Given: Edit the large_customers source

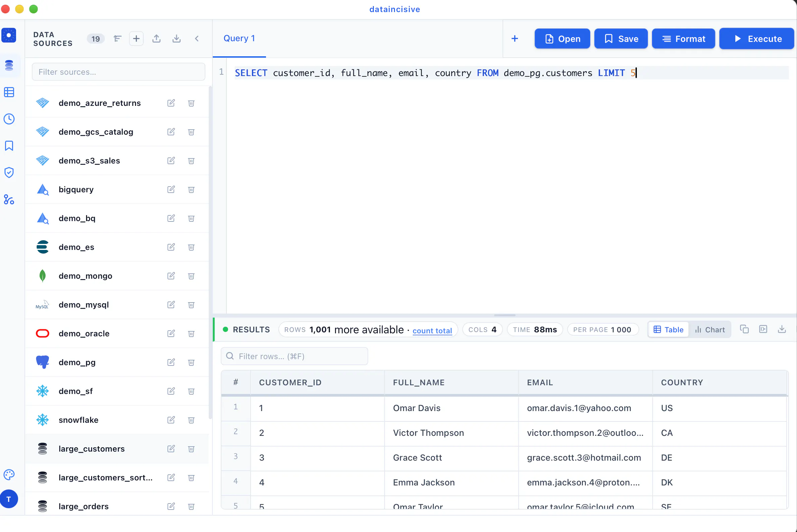Looking at the screenshot, I should 171,449.
